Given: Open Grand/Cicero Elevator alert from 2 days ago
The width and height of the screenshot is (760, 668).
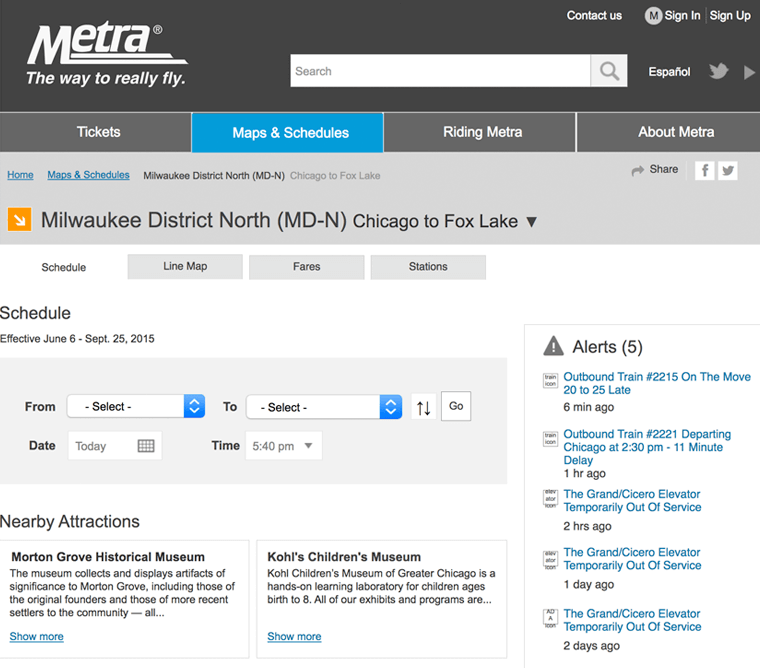Looking at the screenshot, I should click(632, 620).
